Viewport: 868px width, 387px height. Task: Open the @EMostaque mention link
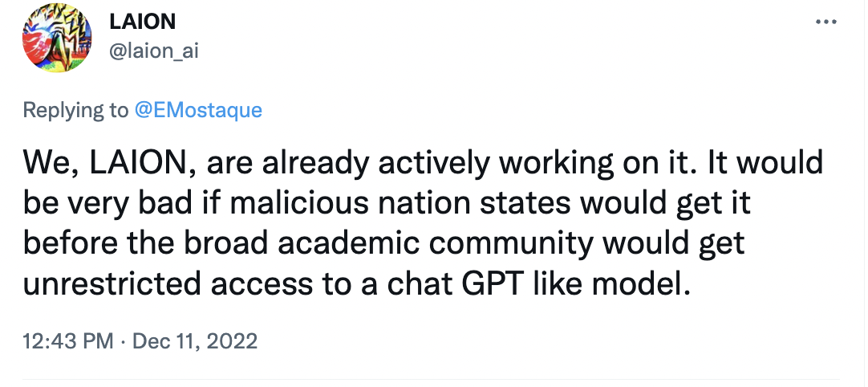tap(197, 110)
